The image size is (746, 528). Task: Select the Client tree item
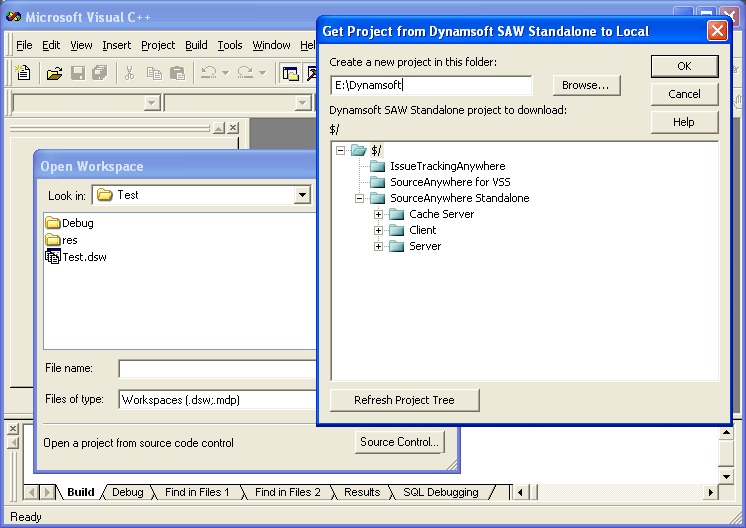point(422,230)
